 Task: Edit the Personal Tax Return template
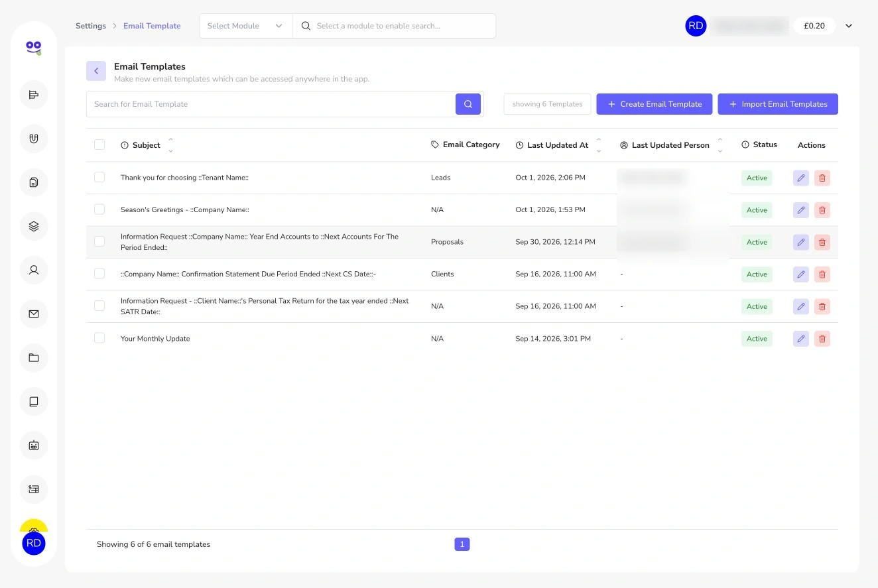pyautogui.click(x=801, y=306)
